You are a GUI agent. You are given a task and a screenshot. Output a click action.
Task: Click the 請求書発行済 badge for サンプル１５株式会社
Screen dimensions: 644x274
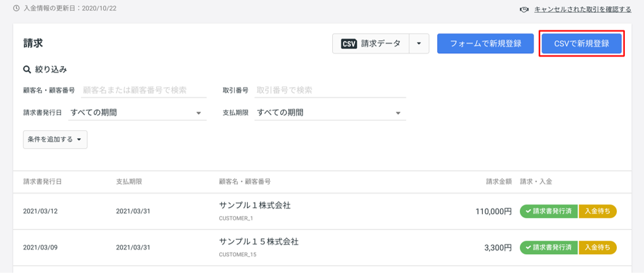pyautogui.click(x=549, y=247)
